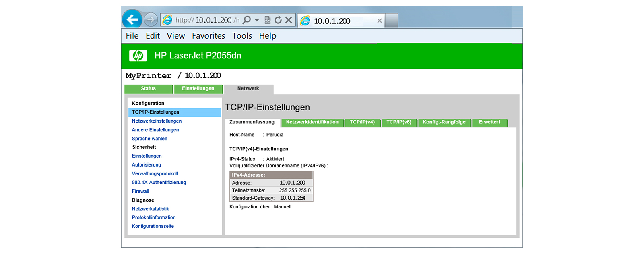Expand the address bar dropdown arrow

(x=257, y=20)
